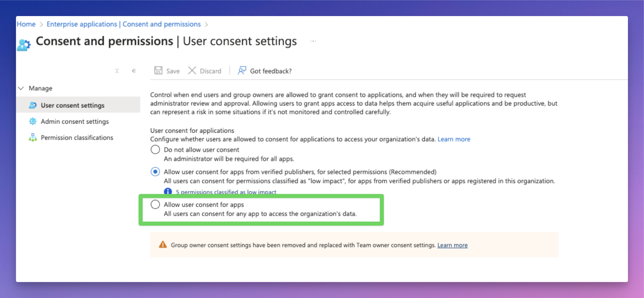Image resolution: width=644 pixels, height=298 pixels.
Task: Select Allow user consent from verified publishers
Action: coord(155,172)
